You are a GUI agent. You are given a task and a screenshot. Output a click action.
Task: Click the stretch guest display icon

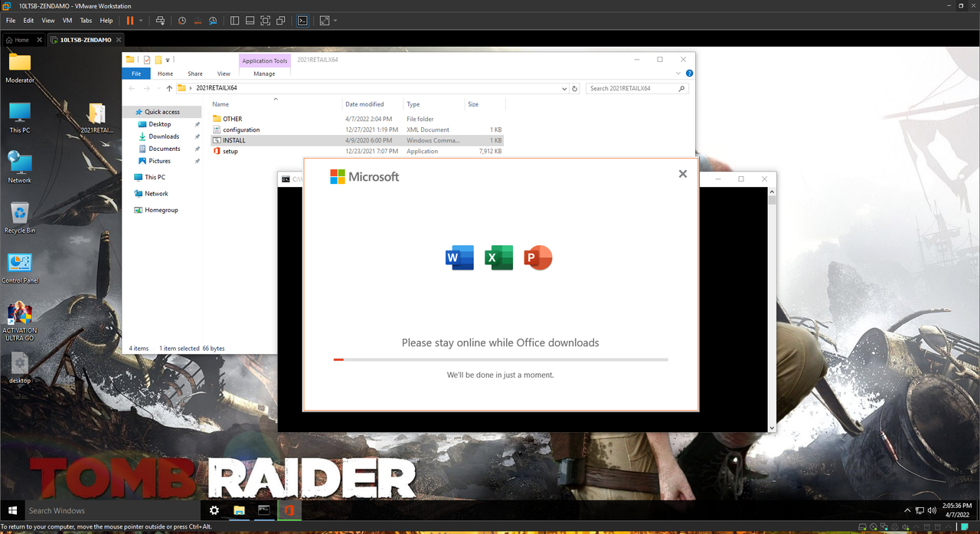[325, 21]
